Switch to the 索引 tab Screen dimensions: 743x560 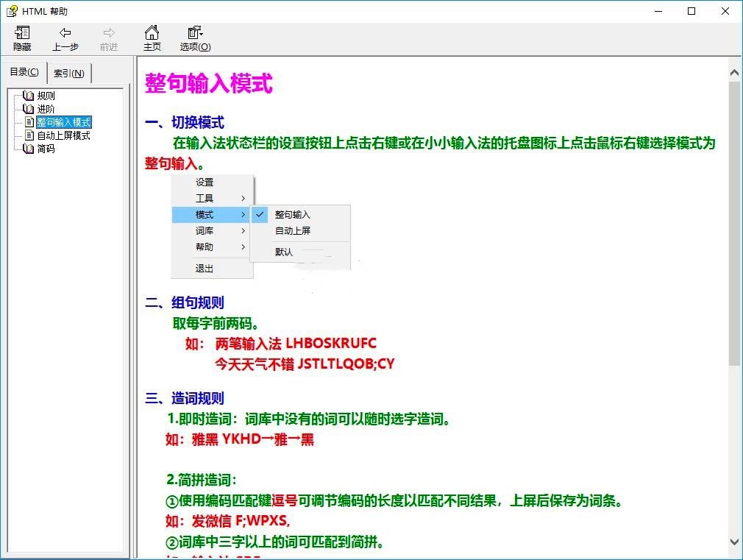tap(69, 73)
